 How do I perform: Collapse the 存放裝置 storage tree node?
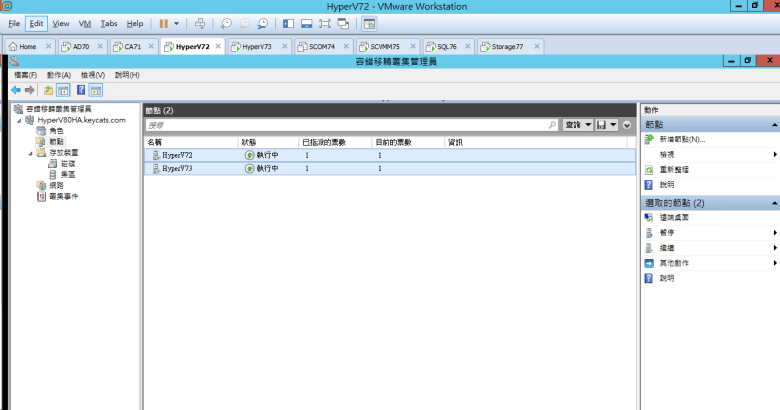29,153
